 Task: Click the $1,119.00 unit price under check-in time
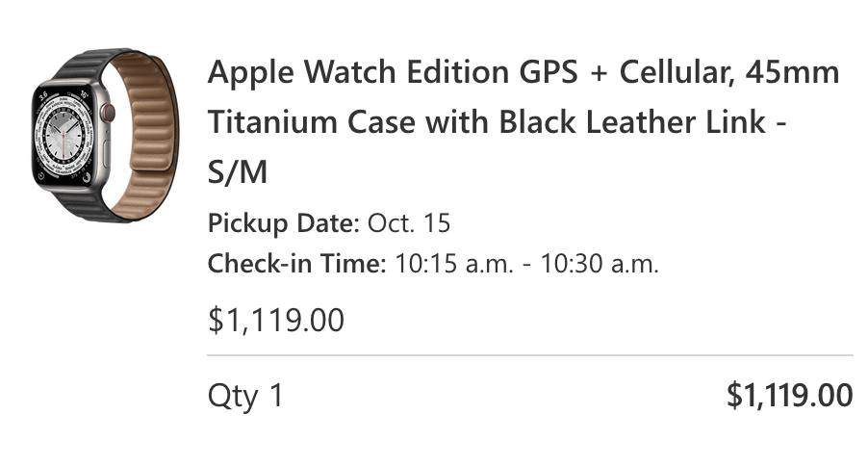coord(276,320)
